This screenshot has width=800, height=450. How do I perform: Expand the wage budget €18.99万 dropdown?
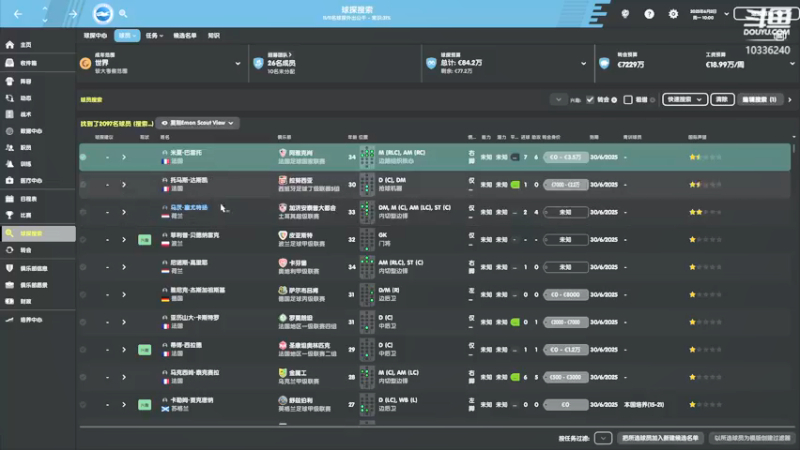[x=792, y=64]
